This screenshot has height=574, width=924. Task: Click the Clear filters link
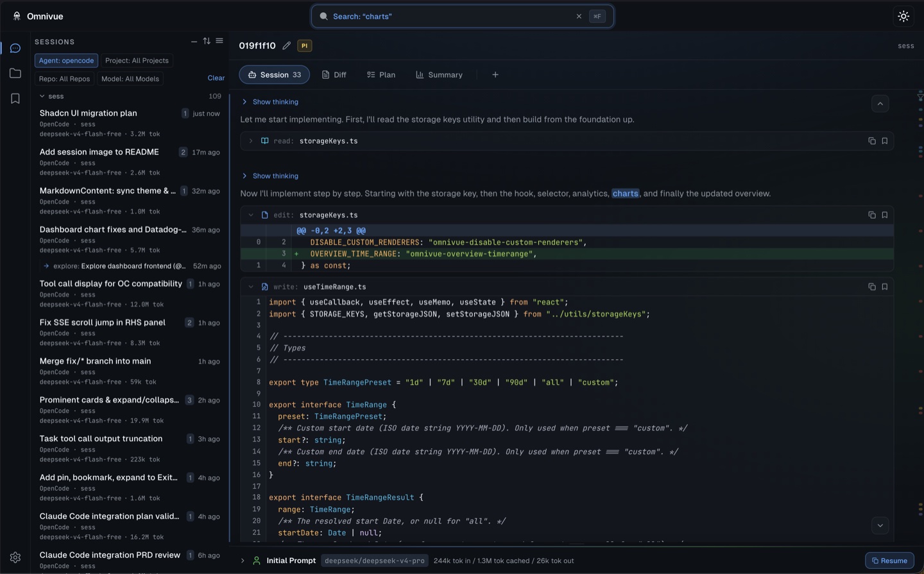[x=216, y=78]
